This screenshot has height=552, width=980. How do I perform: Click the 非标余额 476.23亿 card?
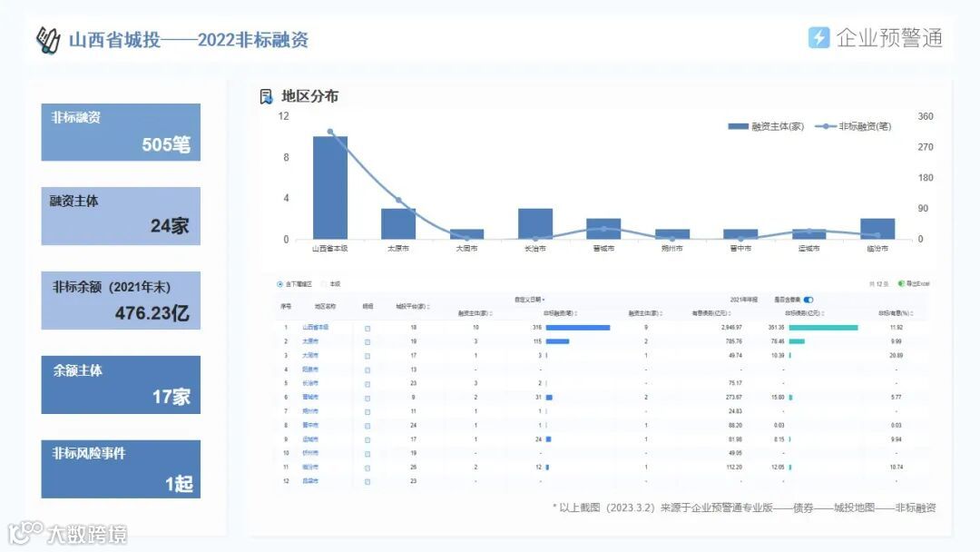[121, 301]
